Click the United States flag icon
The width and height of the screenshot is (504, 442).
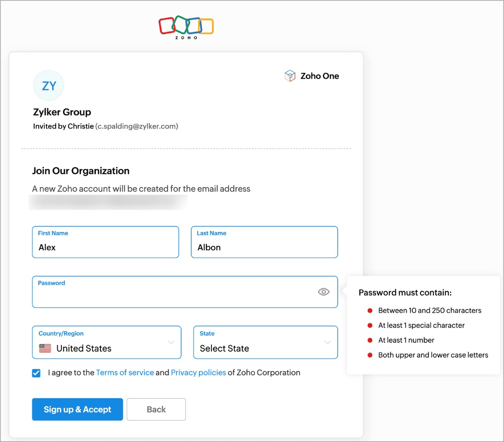click(45, 348)
